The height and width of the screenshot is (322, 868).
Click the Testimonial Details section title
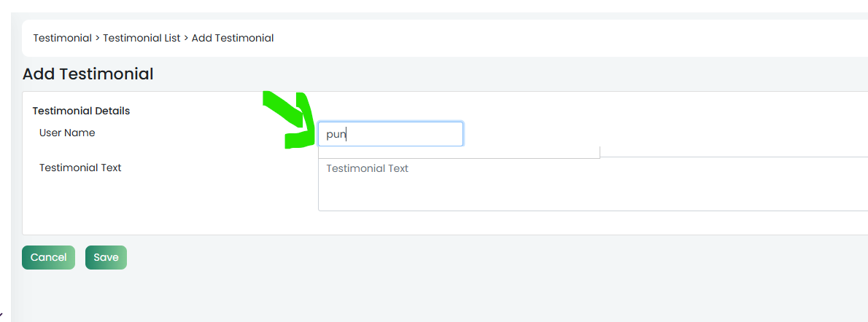coord(82,111)
